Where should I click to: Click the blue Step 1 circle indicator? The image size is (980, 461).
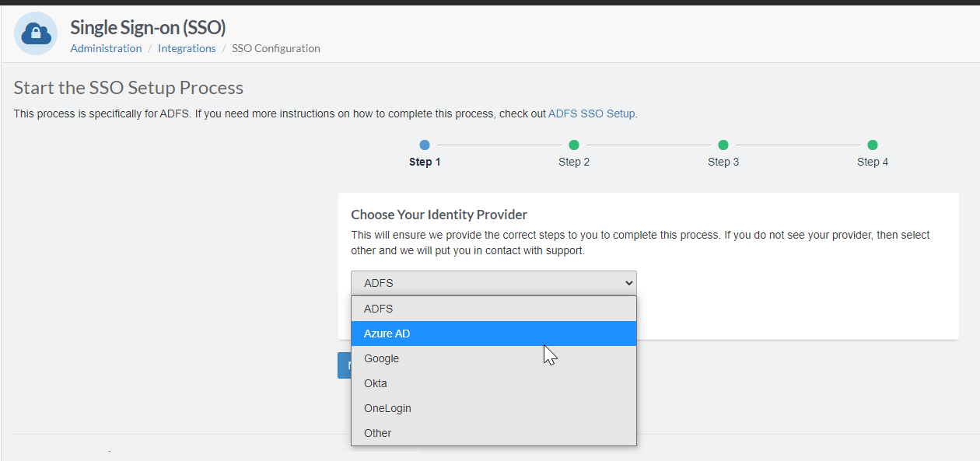coord(425,145)
